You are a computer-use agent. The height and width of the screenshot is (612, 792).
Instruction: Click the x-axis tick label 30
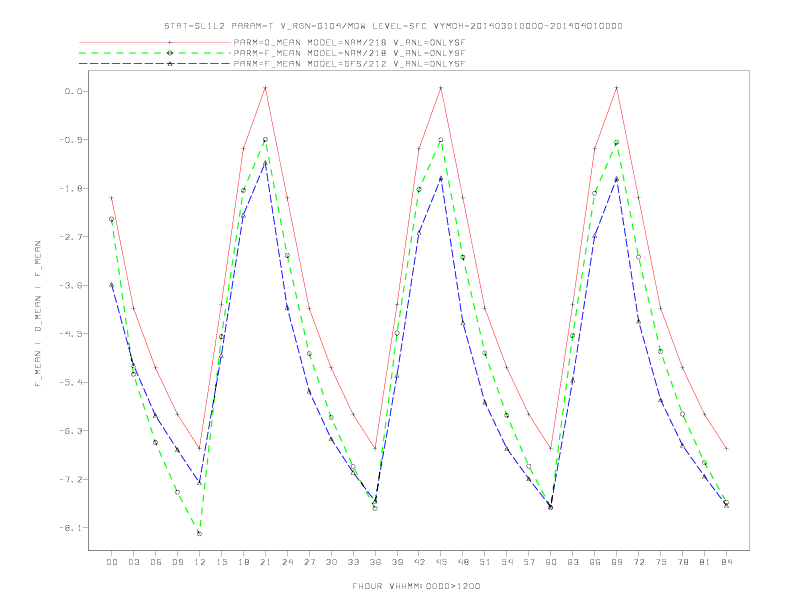tap(331, 562)
